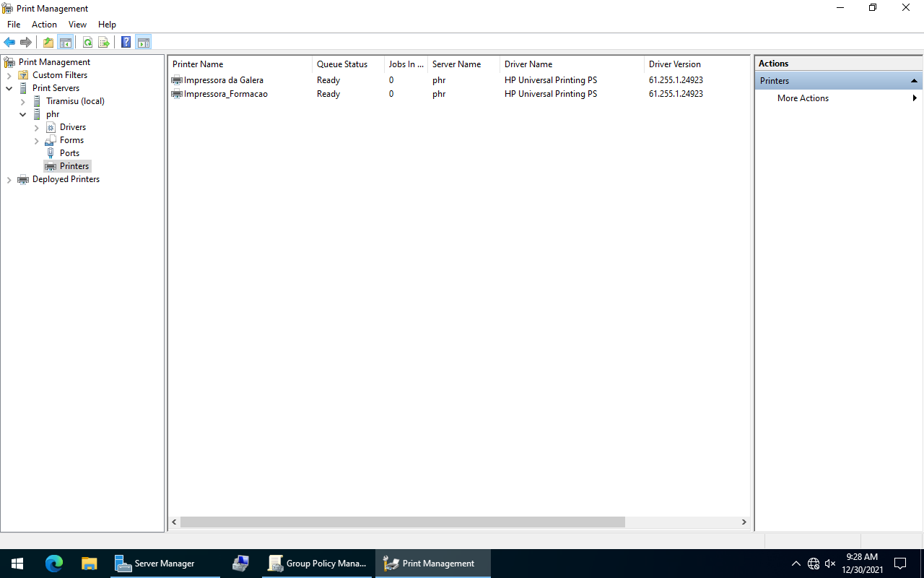Click the Up One Level folder icon

[48, 42]
